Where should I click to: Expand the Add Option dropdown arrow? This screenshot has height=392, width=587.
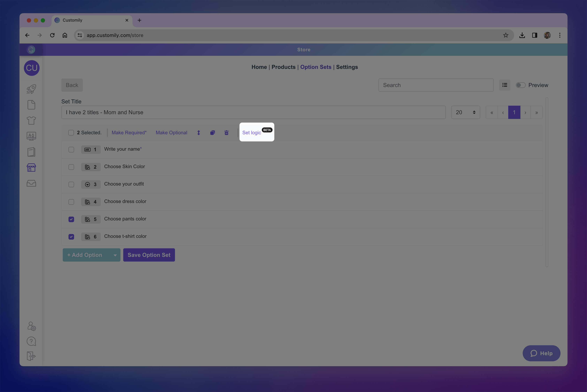(115, 255)
